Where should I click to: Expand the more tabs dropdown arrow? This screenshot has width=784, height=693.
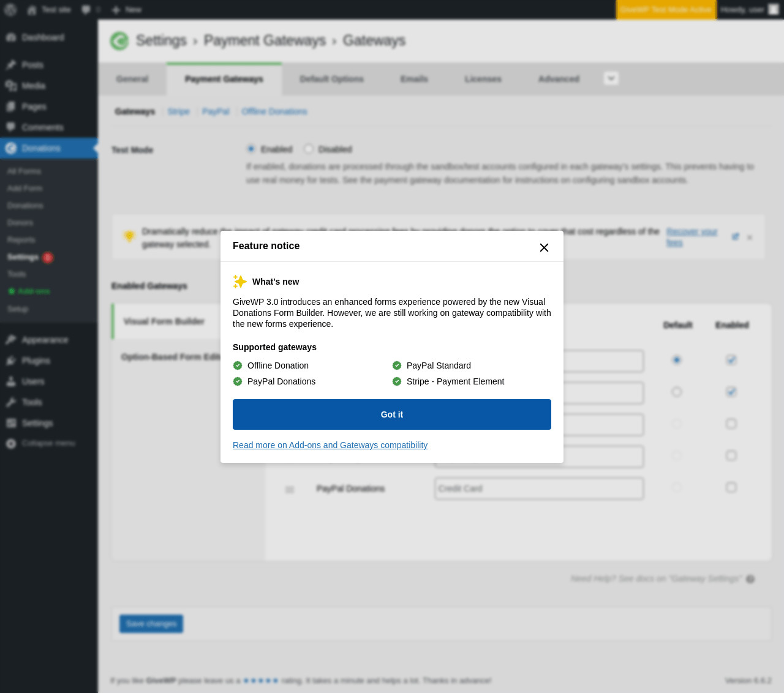[611, 78]
